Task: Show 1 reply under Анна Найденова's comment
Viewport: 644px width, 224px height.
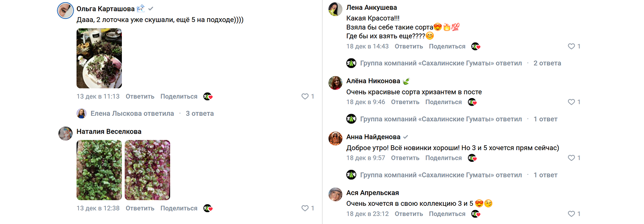Action: [545, 175]
